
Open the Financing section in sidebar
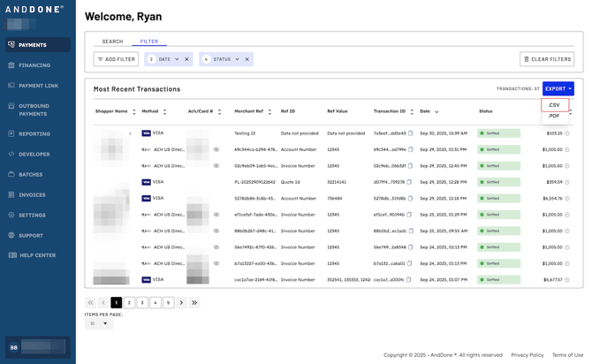(x=35, y=65)
